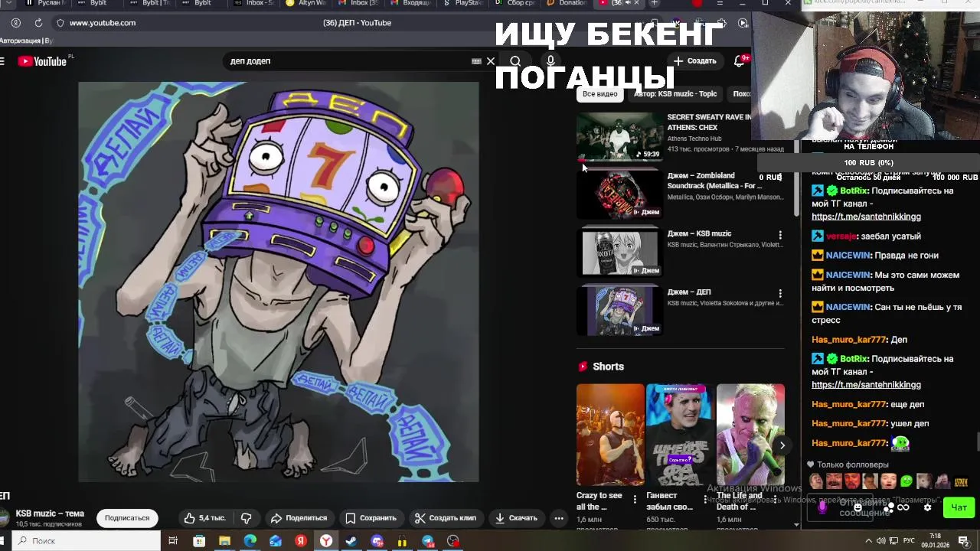Open options for Джем – KSB muzic mix

tap(780, 235)
